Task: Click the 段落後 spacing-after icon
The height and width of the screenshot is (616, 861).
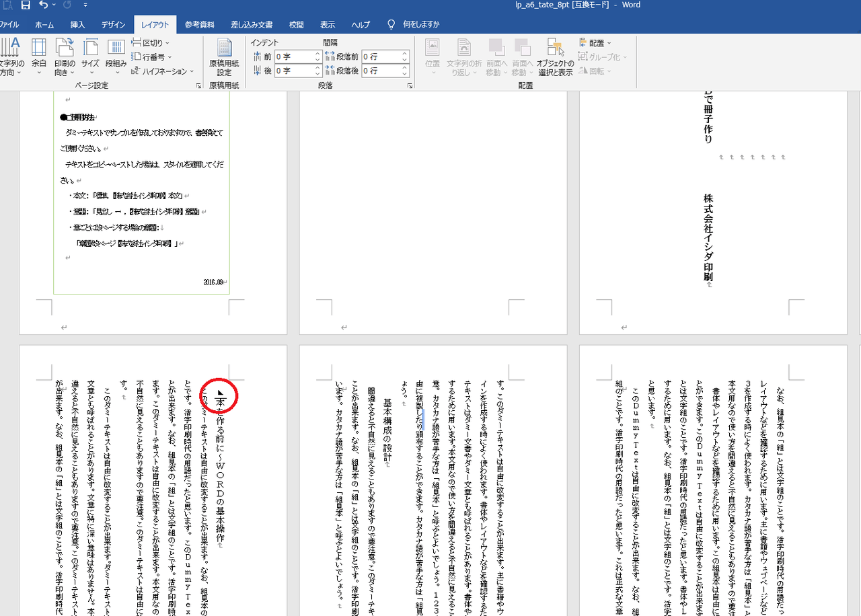Action: (x=330, y=71)
